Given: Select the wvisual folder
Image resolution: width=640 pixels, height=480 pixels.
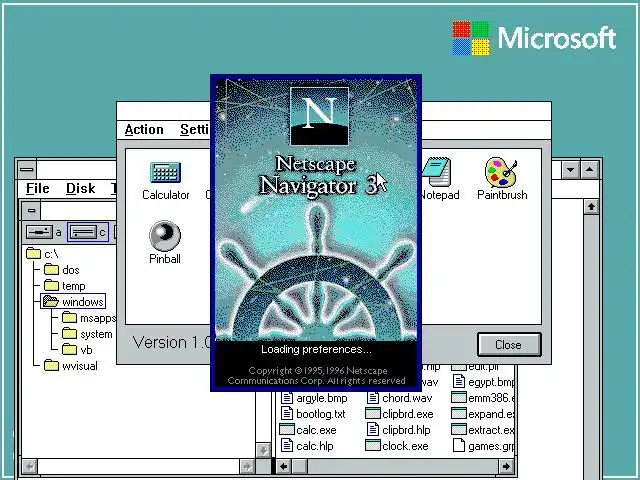Looking at the screenshot, I should pyautogui.click(x=71, y=366).
